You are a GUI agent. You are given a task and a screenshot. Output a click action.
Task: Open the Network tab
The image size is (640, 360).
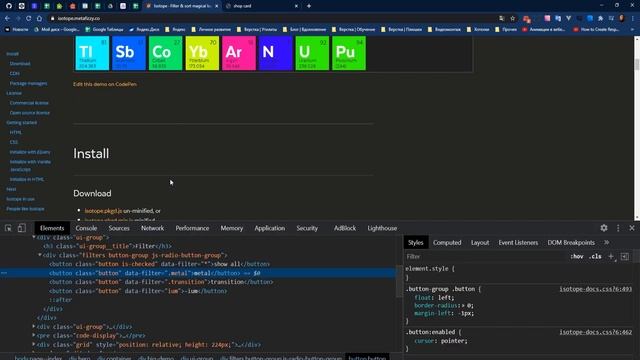pos(152,228)
